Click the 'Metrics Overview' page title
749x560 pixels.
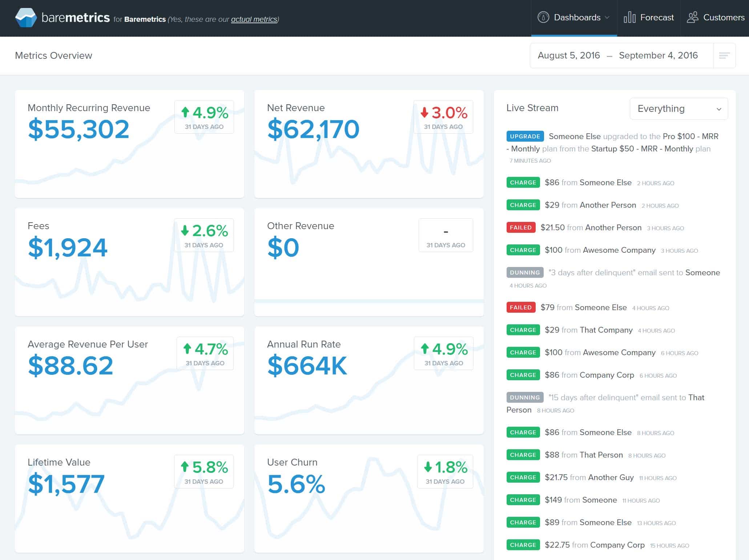[53, 55]
